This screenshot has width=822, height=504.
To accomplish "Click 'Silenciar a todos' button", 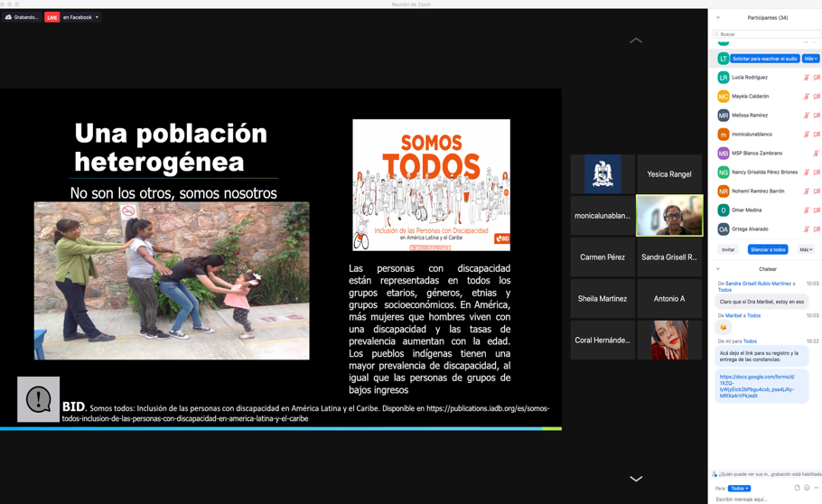I will (768, 249).
